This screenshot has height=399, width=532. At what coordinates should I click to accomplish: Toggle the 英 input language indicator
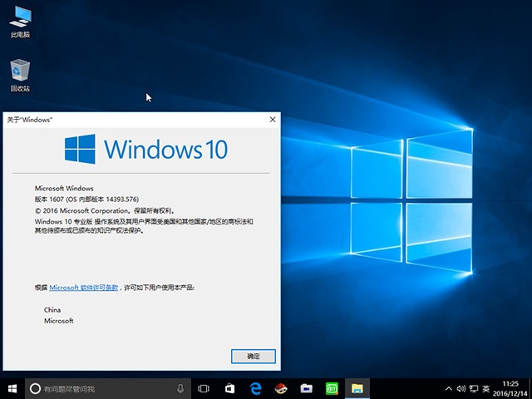click(486, 388)
